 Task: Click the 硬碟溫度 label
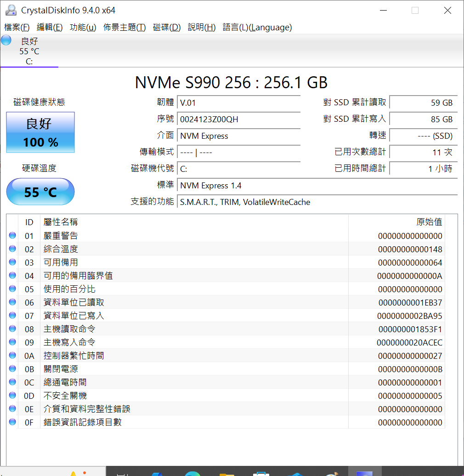(x=39, y=168)
